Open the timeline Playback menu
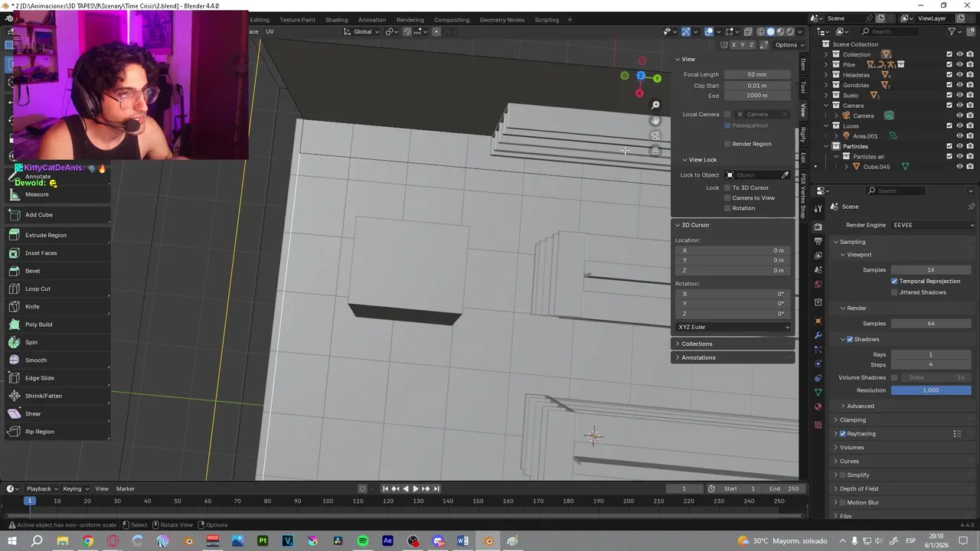980x551 pixels. coord(42,489)
